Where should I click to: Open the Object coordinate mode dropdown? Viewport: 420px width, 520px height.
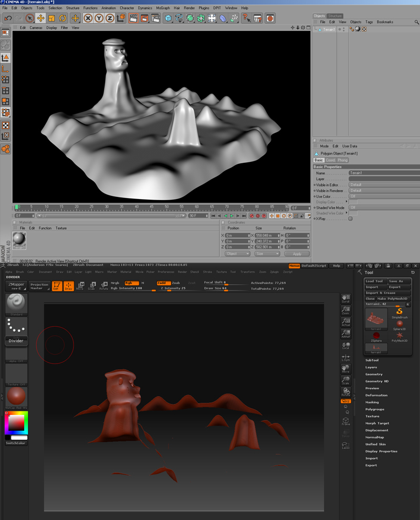237,254
